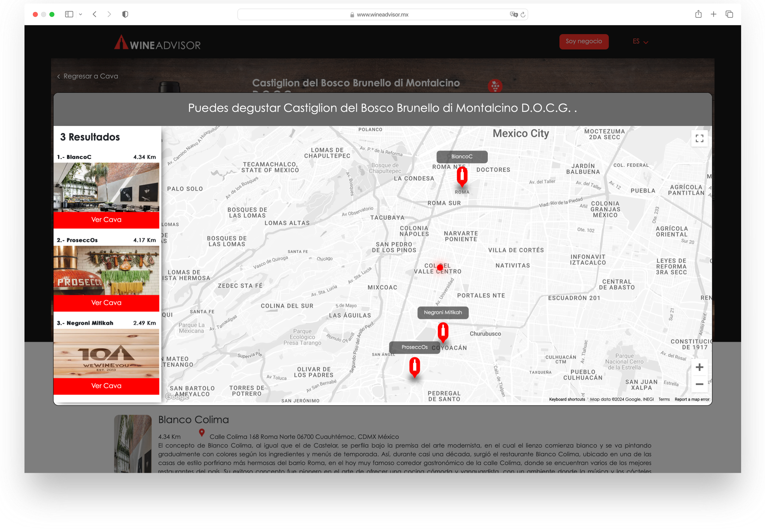765x532 pixels.
Task: Open the Safari share icon
Action: 698,14
